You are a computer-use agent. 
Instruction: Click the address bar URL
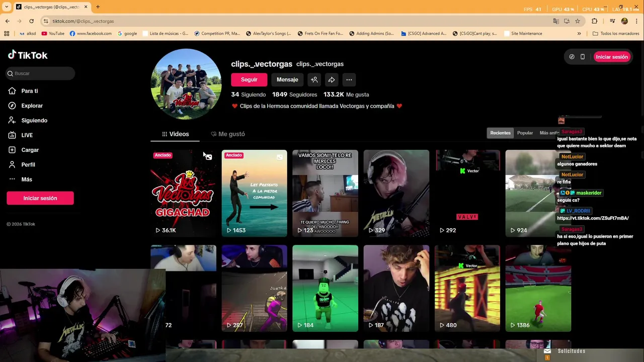coord(83,21)
